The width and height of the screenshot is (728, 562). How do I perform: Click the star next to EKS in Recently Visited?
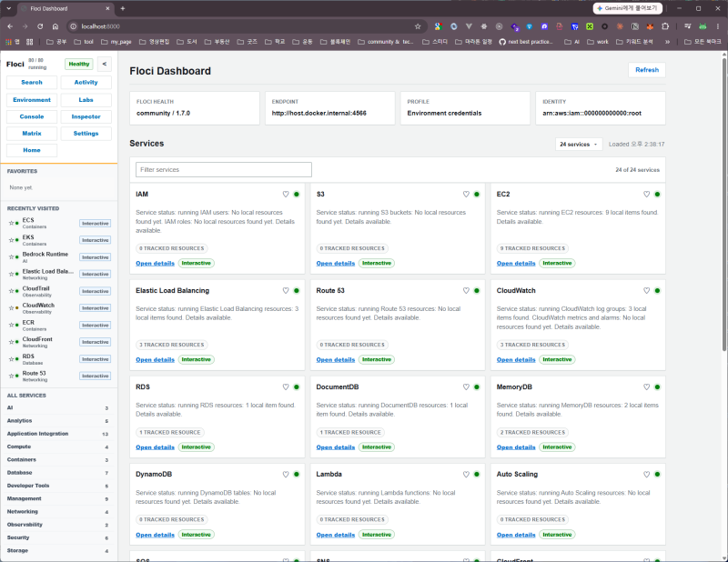(x=11, y=240)
